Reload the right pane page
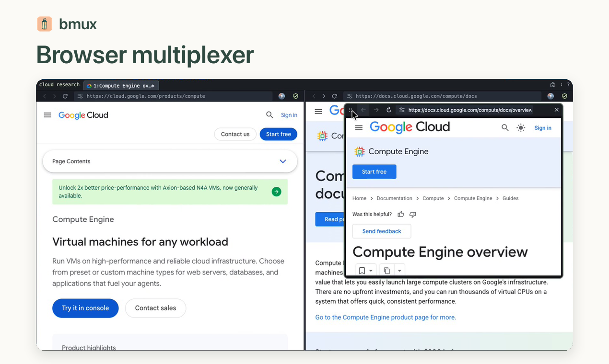 (x=334, y=96)
